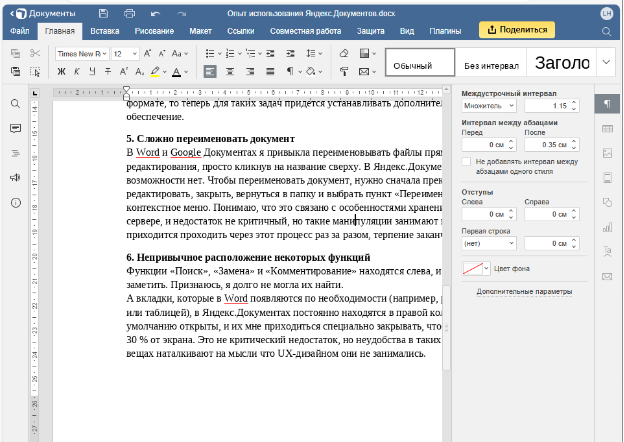Click the После spacing field 0.35 см
Image resolution: width=624 pixels, height=442 pixels.
click(x=552, y=145)
